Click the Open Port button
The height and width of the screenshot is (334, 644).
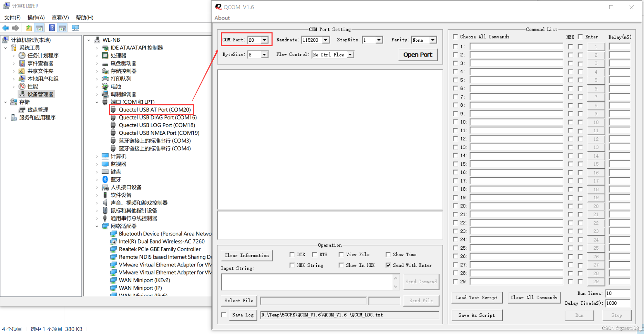418,55
